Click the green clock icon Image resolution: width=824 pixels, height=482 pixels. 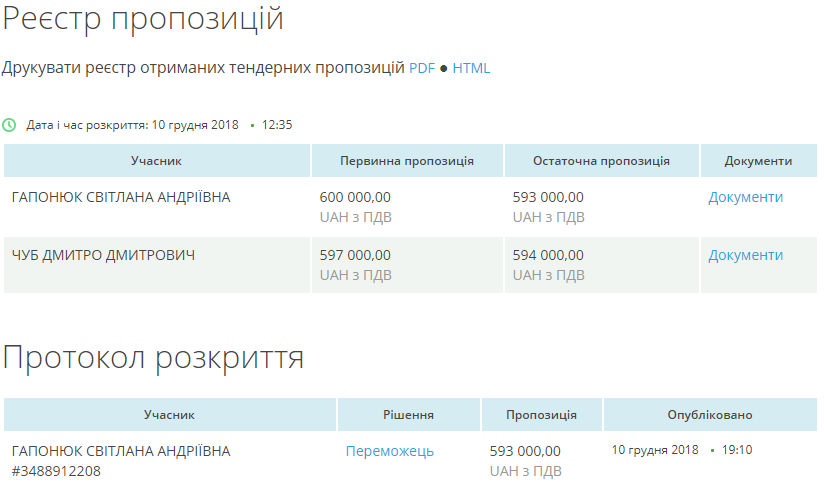[x=9, y=125]
